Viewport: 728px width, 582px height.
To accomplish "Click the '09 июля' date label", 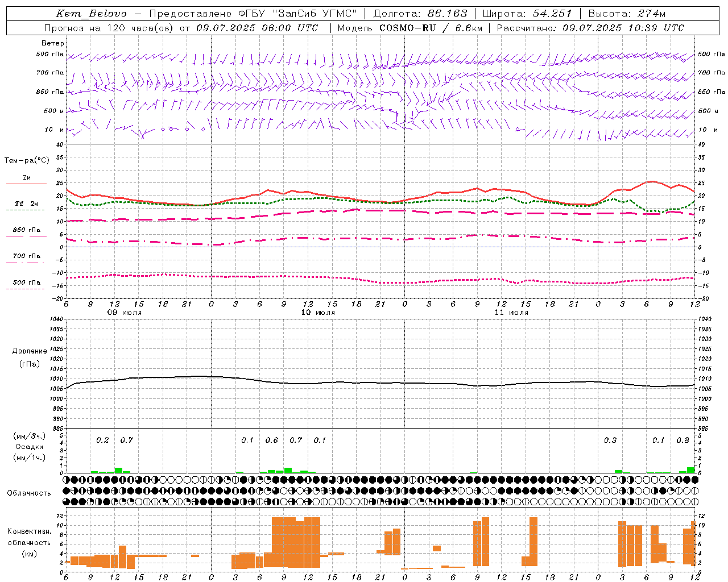I will click(x=125, y=313).
